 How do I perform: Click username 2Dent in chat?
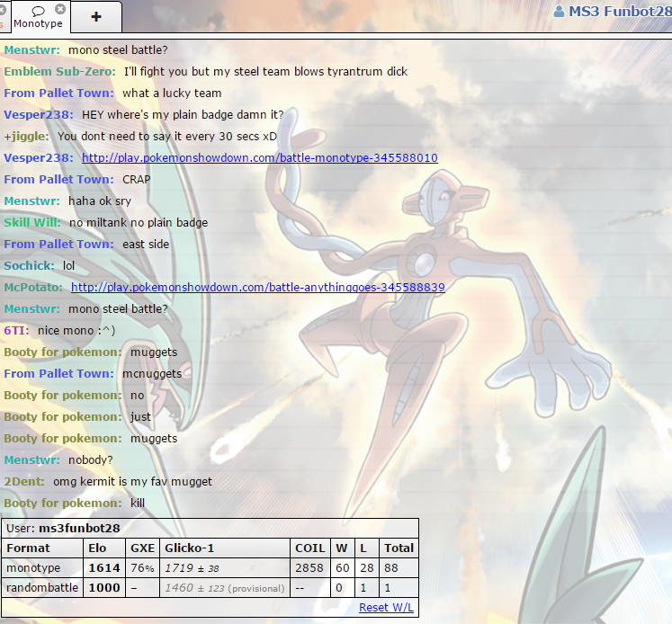[x=24, y=482]
